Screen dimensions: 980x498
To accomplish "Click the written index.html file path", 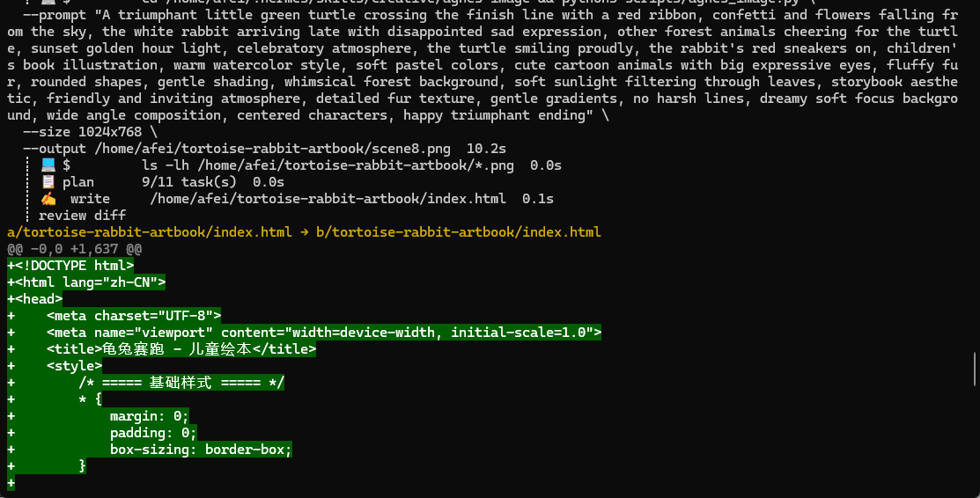I will coord(328,199).
